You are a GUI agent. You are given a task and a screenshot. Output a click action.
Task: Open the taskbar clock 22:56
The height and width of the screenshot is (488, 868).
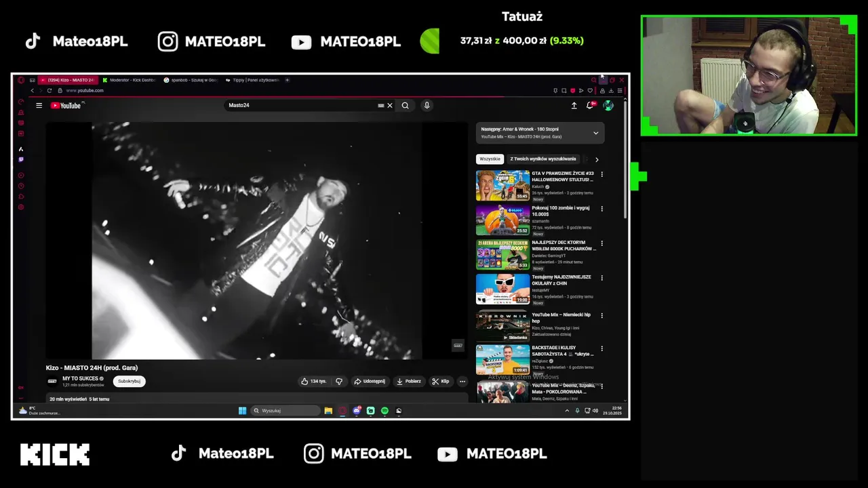tap(612, 411)
